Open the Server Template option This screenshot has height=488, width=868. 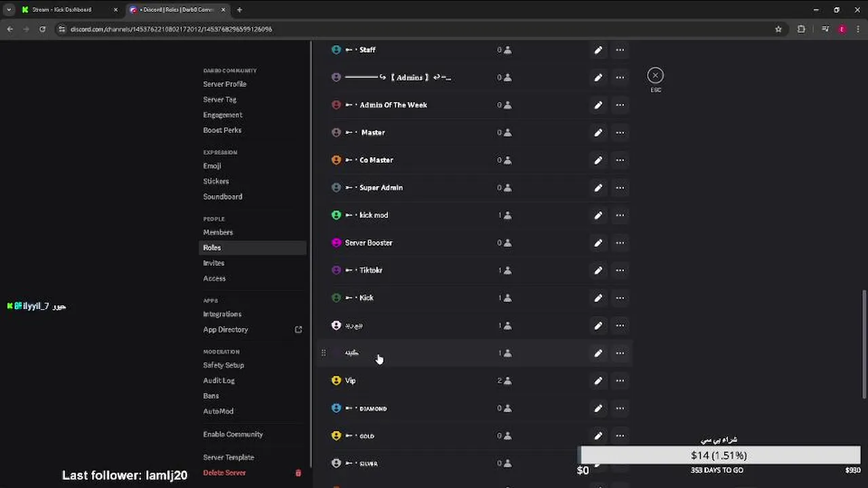pyautogui.click(x=229, y=457)
